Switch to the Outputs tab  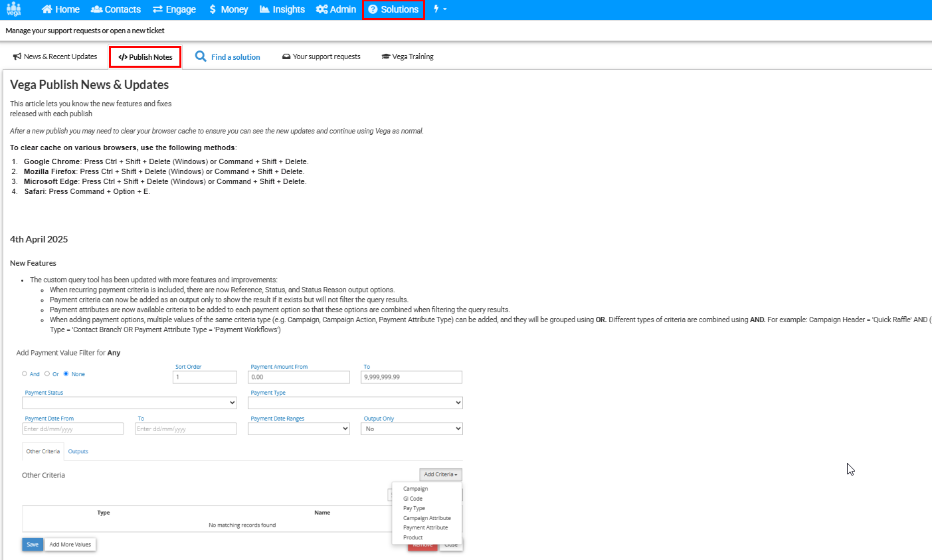pyautogui.click(x=78, y=452)
